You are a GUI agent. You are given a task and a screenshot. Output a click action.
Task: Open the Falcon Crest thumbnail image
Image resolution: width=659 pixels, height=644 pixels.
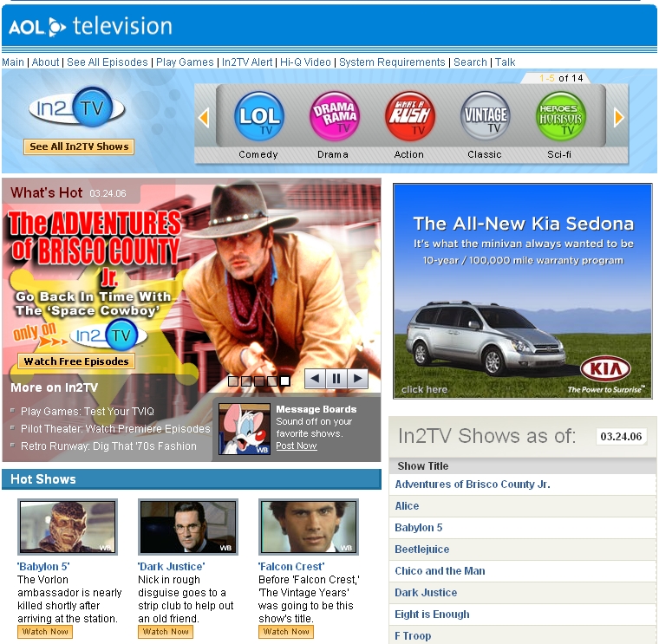309,527
